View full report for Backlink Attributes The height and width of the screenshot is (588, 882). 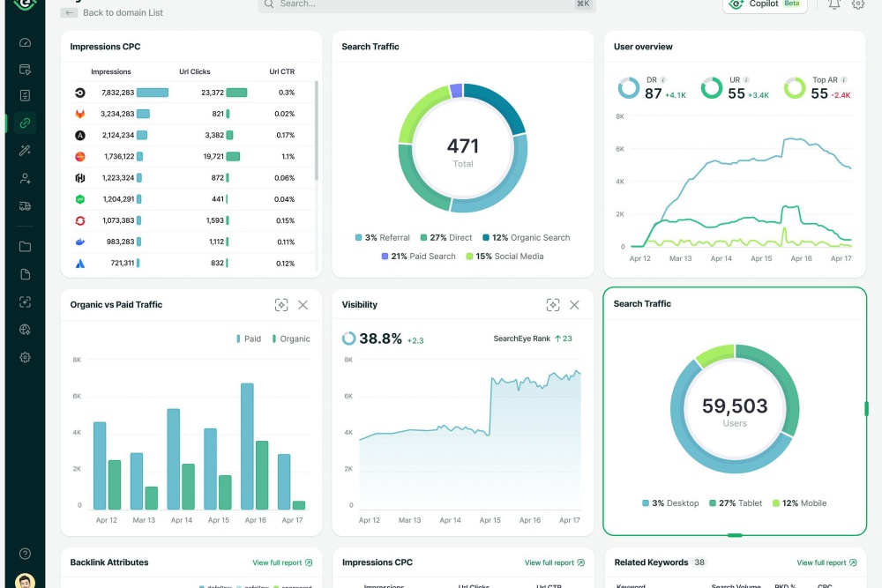pos(282,562)
